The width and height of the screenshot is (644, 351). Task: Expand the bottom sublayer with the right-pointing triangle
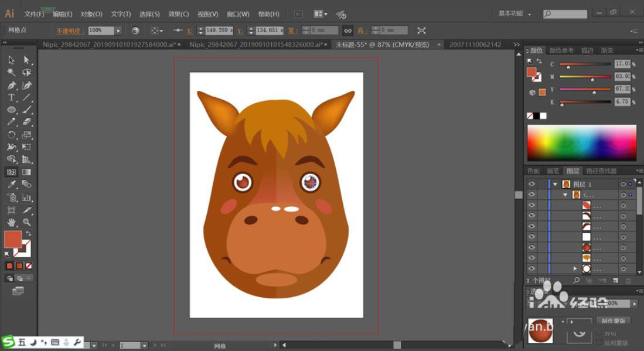coord(575,268)
